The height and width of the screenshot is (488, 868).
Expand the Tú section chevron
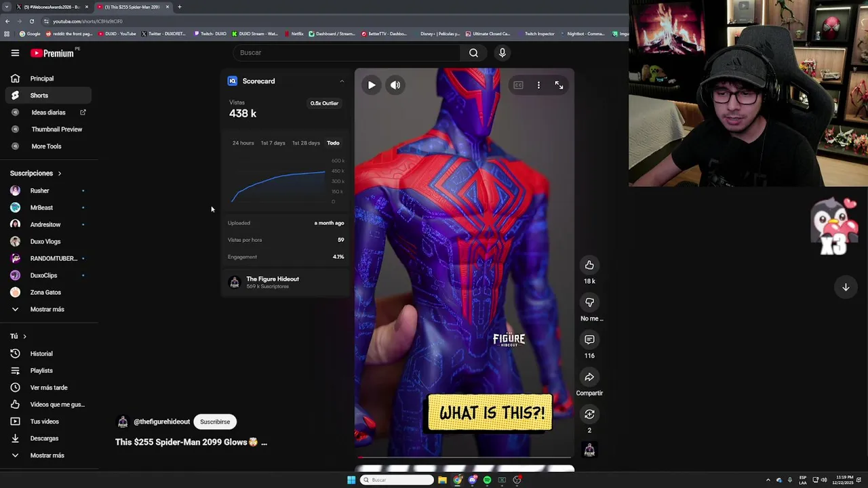click(24, 336)
